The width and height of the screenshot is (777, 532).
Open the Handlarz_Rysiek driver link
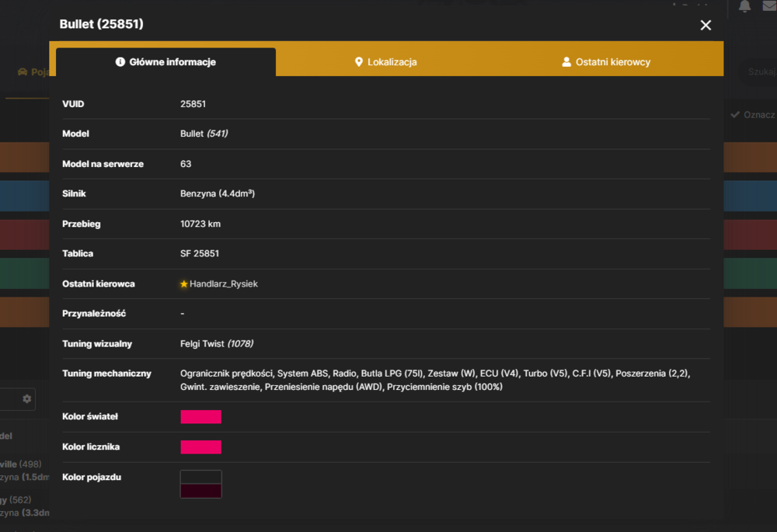tap(224, 283)
